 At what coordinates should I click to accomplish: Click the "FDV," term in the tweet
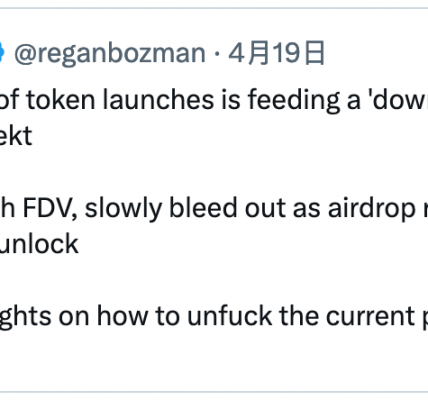coord(50,209)
